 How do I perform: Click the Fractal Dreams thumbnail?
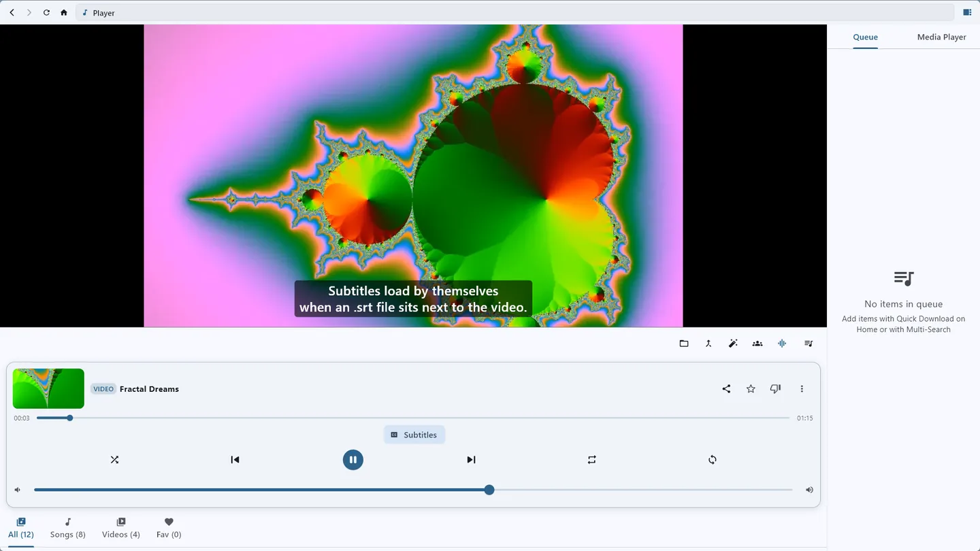(x=48, y=388)
